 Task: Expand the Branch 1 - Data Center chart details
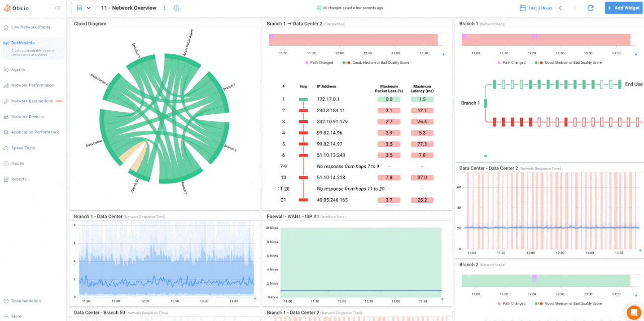(x=255, y=298)
